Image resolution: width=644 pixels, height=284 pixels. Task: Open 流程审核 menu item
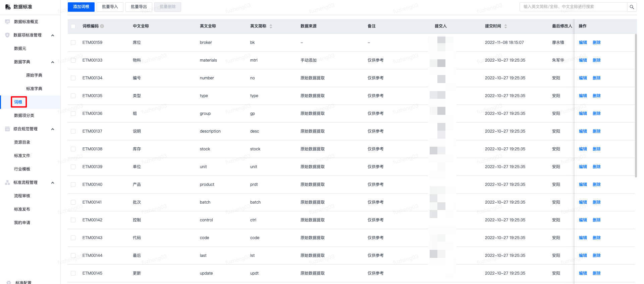click(x=22, y=196)
